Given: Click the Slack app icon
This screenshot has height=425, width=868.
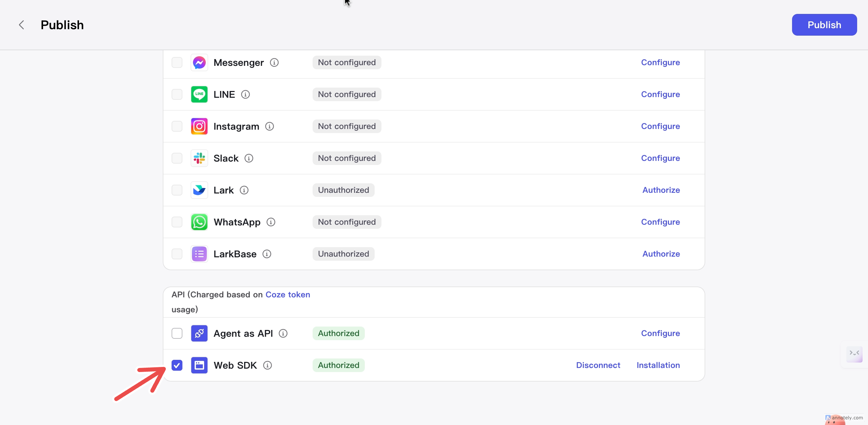Looking at the screenshot, I should click(199, 158).
